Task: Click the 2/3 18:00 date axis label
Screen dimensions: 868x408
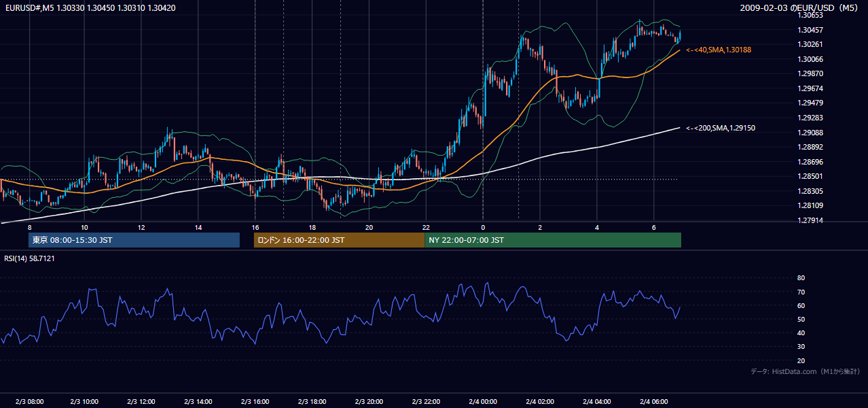Action: [x=312, y=402]
